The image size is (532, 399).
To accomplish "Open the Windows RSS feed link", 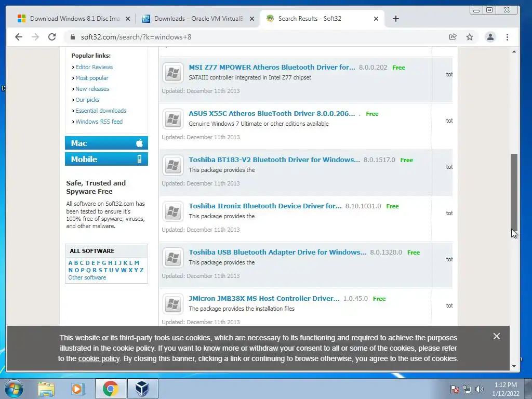I will [x=99, y=122].
